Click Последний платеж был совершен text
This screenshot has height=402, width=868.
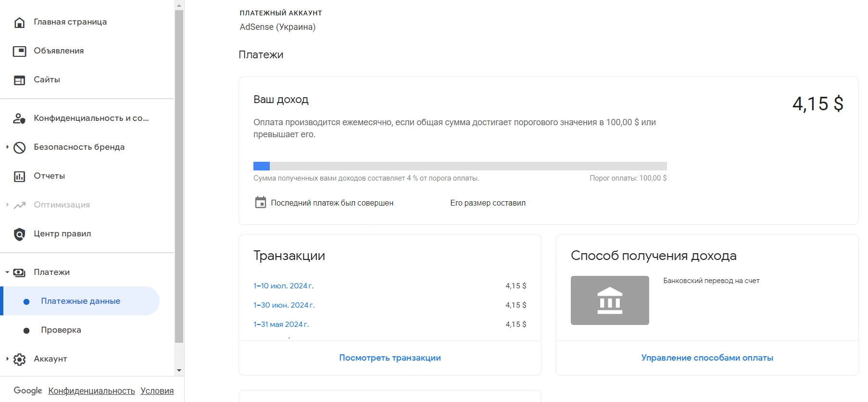click(x=332, y=203)
